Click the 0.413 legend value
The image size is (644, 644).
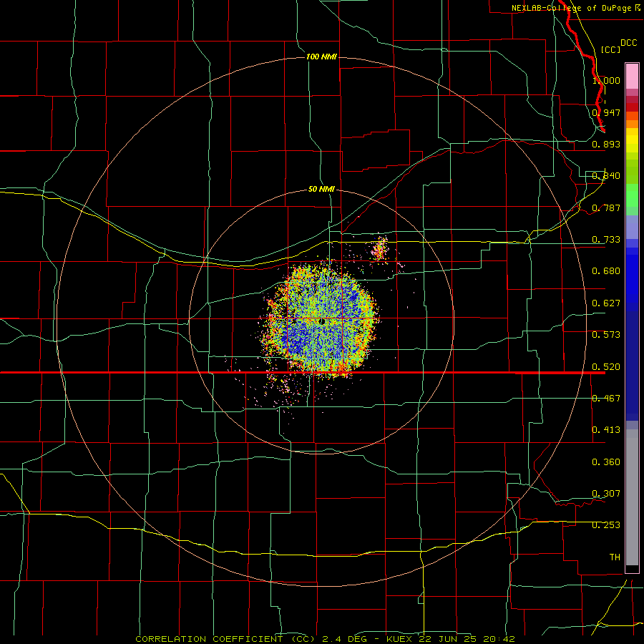point(606,430)
